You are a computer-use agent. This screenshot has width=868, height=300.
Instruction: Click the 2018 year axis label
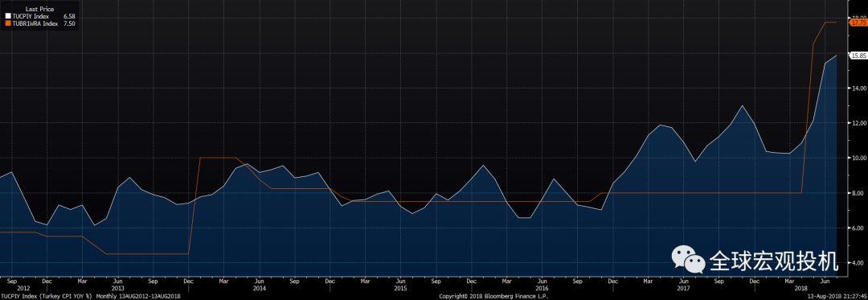[x=801, y=289]
